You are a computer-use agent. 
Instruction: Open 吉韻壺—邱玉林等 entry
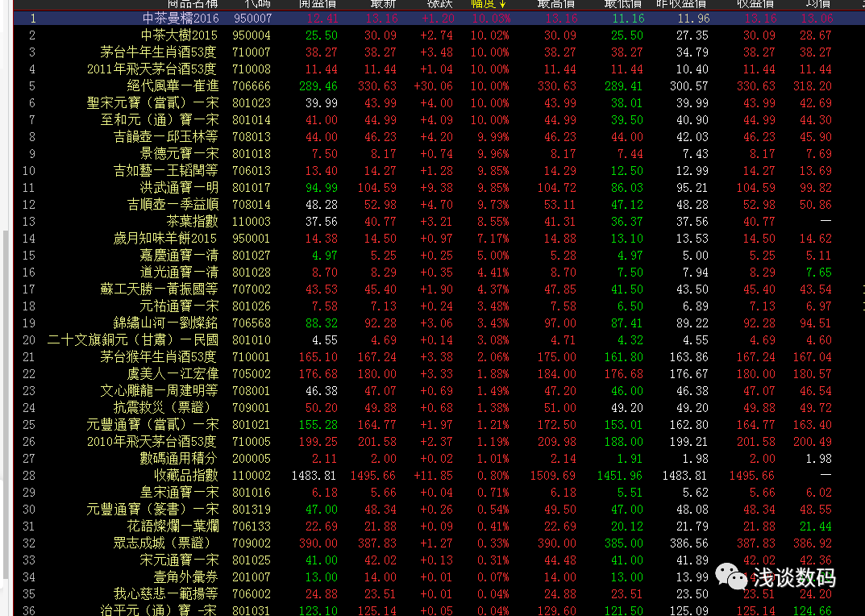click(166, 137)
